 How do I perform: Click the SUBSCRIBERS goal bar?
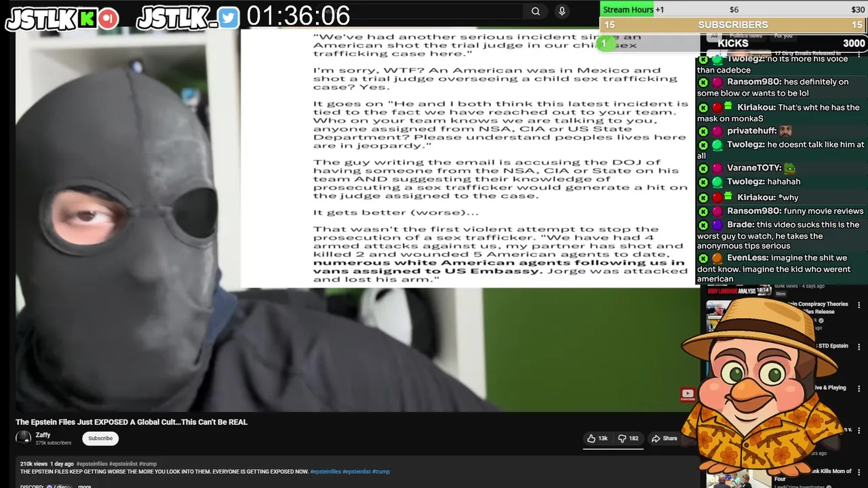[734, 25]
